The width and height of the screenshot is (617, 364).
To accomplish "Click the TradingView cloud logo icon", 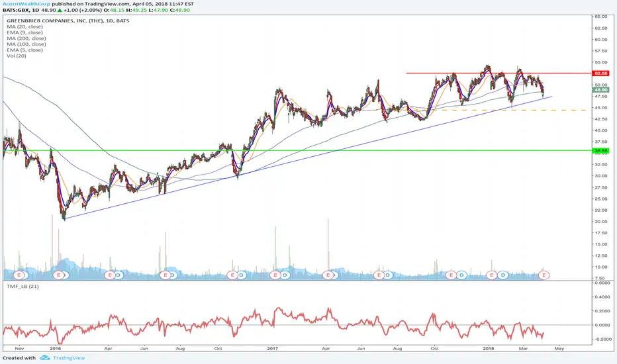I will [x=45, y=357].
